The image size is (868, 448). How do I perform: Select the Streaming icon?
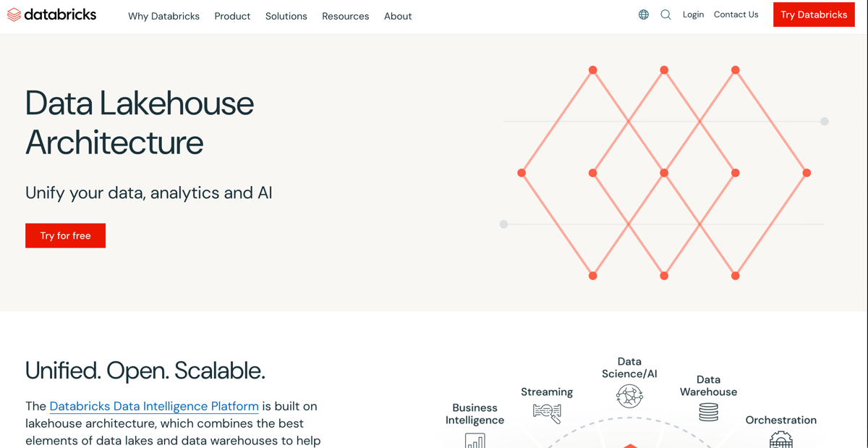click(x=547, y=413)
